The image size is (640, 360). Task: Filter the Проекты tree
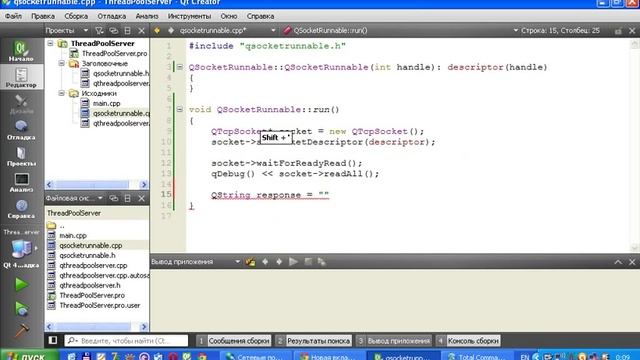(99, 31)
